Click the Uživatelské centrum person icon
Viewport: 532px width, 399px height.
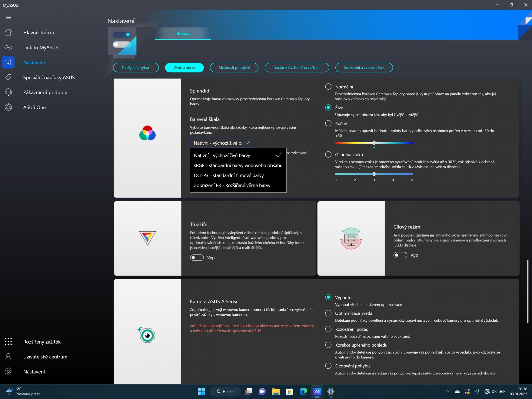8,356
